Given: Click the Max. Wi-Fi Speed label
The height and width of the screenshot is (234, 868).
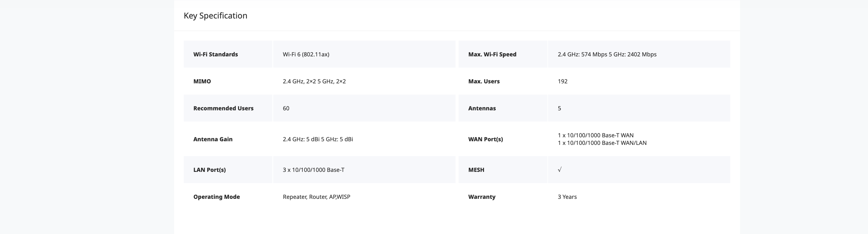Looking at the screenshot, I should (x=492, y=55).
